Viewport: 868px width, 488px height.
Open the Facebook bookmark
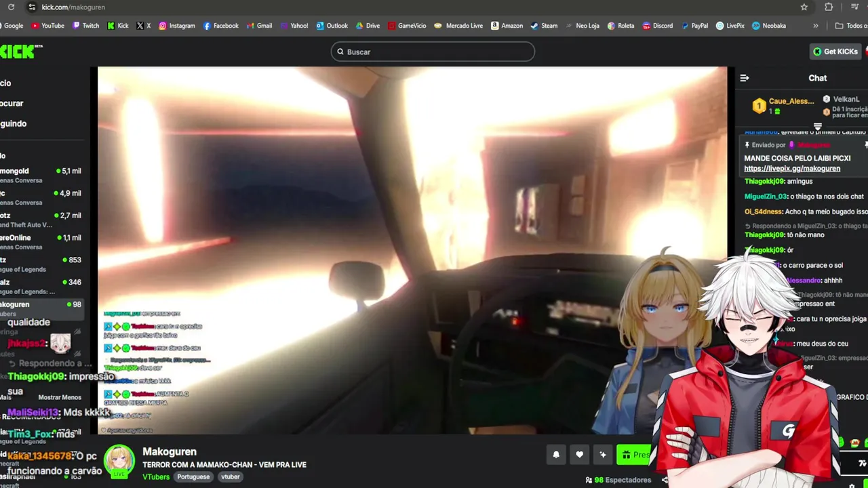[220, 26]
